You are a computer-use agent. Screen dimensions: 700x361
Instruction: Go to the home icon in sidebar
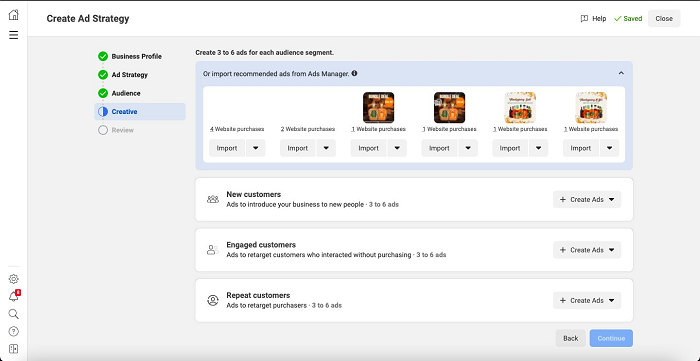coord(13,15)
